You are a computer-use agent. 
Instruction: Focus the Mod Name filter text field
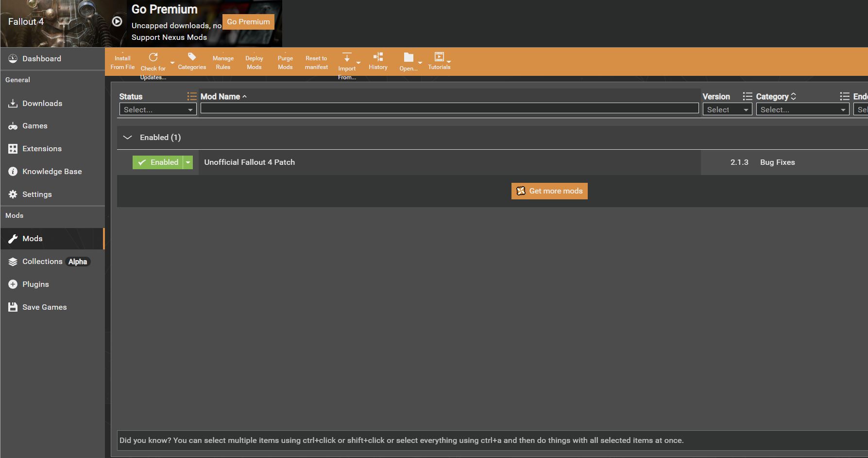(449, 108)
